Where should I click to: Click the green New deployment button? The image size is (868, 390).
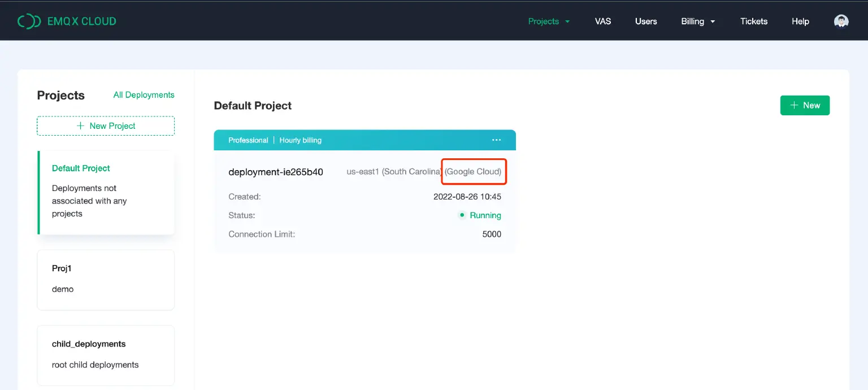click(x=805, y=105)
